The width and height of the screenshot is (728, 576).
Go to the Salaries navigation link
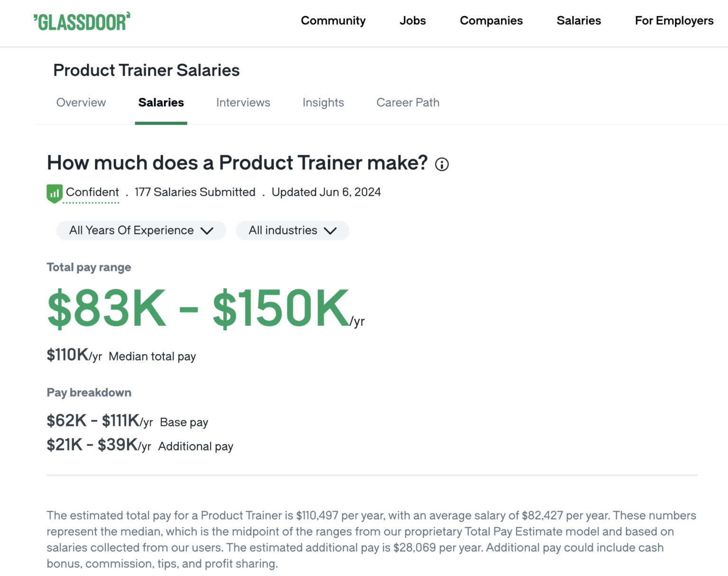pos(578,21)
